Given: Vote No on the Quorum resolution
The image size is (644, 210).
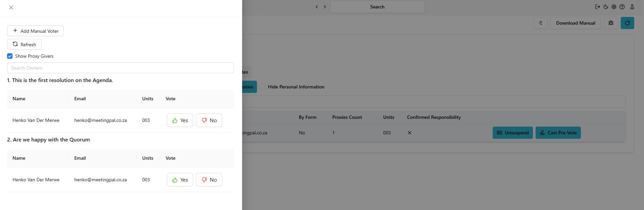Looking at the screenshot, I should point(209,180).
